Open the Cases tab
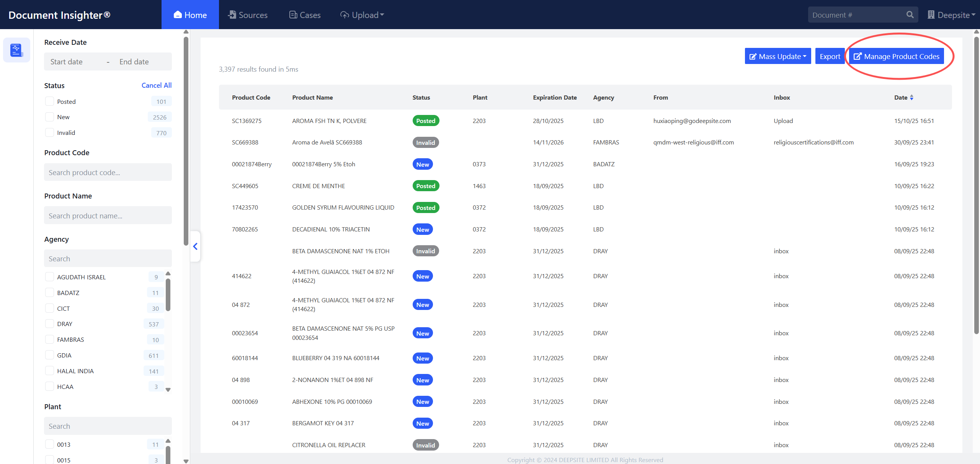This screenshot has height=464, width=980. click(310, 15)
